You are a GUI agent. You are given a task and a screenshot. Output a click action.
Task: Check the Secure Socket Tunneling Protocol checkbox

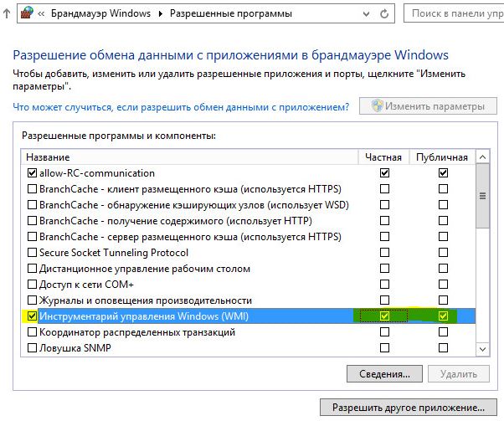click(x=33, y=253)
